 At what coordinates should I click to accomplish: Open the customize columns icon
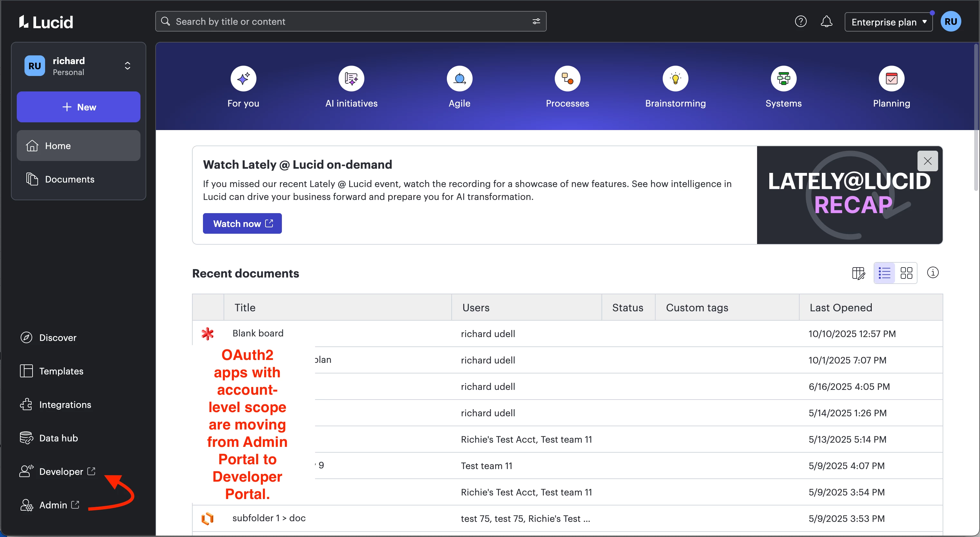(x=858, y=273)
